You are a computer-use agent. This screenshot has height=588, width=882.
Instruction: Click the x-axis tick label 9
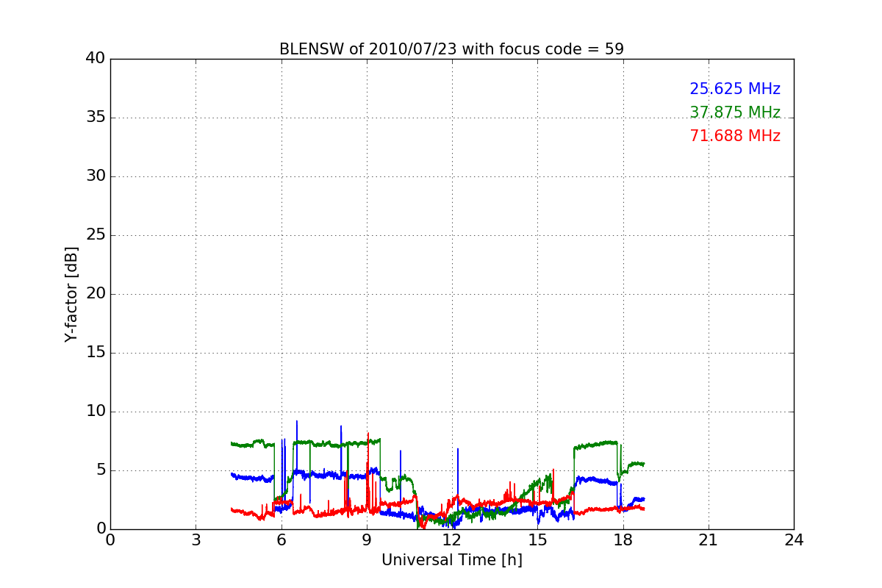pyautogui.click(x=367, y=540)
